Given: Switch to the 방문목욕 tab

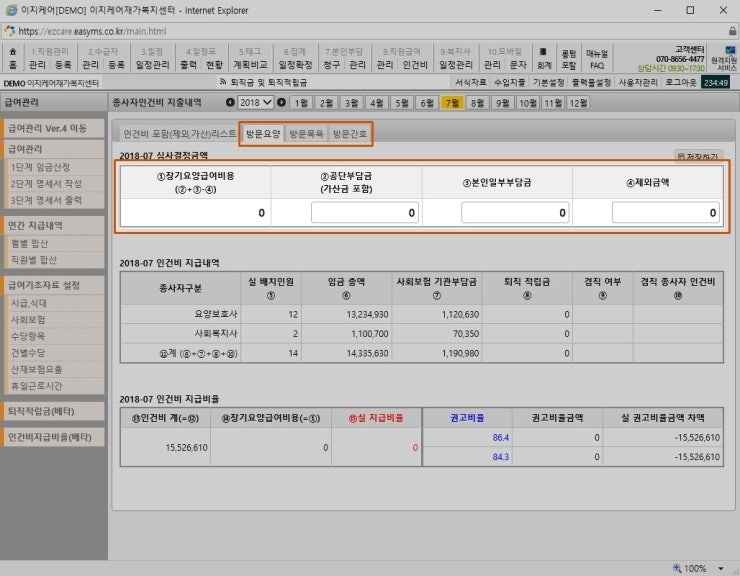Looking at the screenshot, I should click(306, 134).
